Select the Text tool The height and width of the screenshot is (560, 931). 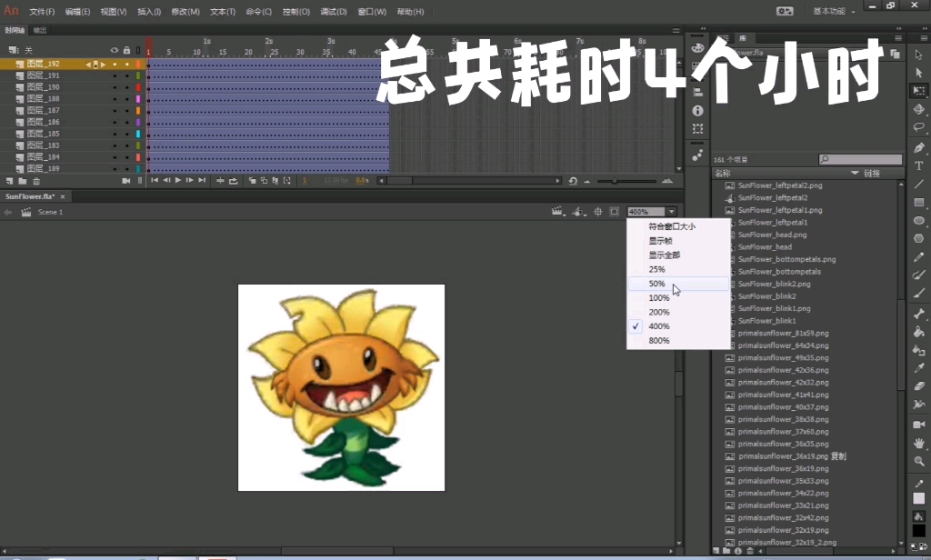[918, 165]
